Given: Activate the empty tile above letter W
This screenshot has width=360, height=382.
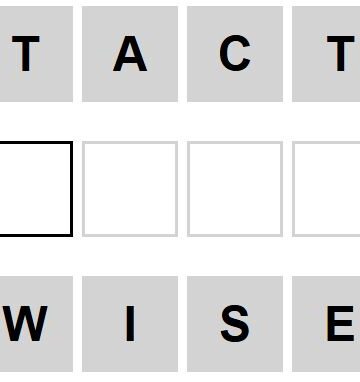Looking at the screenshot, I should coord(36,189).
